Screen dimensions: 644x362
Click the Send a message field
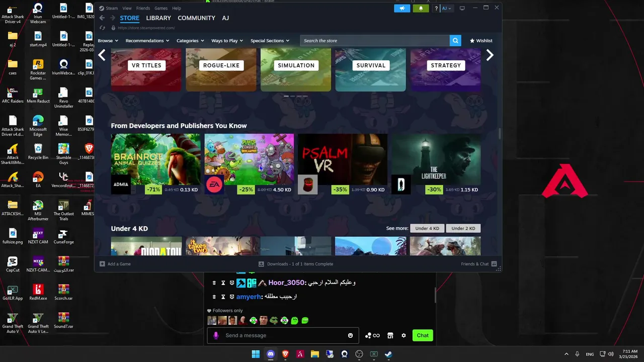(282, 335)
